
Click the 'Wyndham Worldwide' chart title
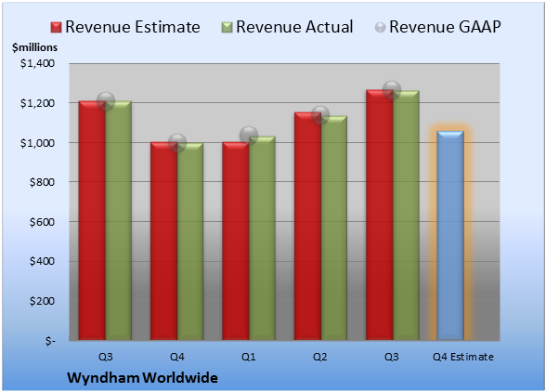point(142,378)
